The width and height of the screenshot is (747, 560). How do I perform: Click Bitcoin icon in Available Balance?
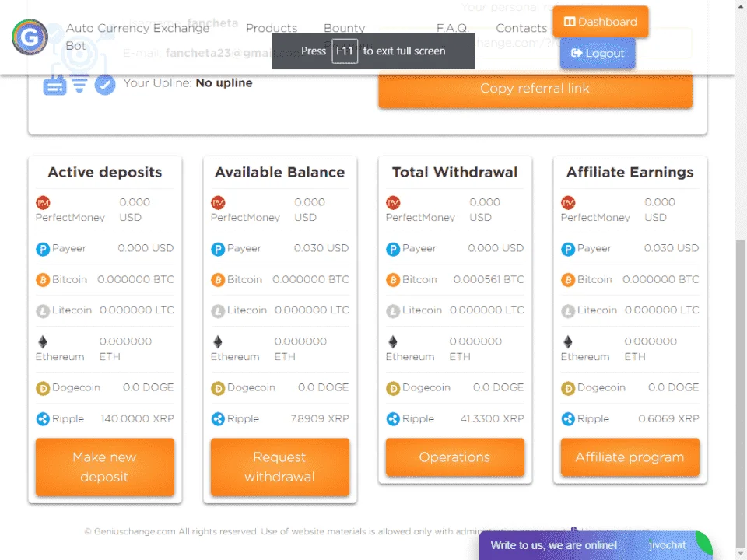pyautogui.click(x=218, y=279)
